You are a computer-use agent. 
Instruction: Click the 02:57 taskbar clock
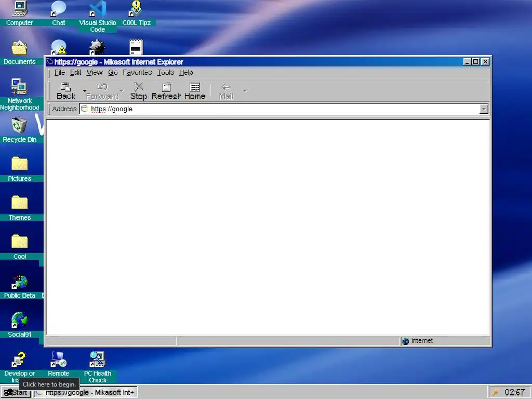pyautogui.click(x=515, y=393)
